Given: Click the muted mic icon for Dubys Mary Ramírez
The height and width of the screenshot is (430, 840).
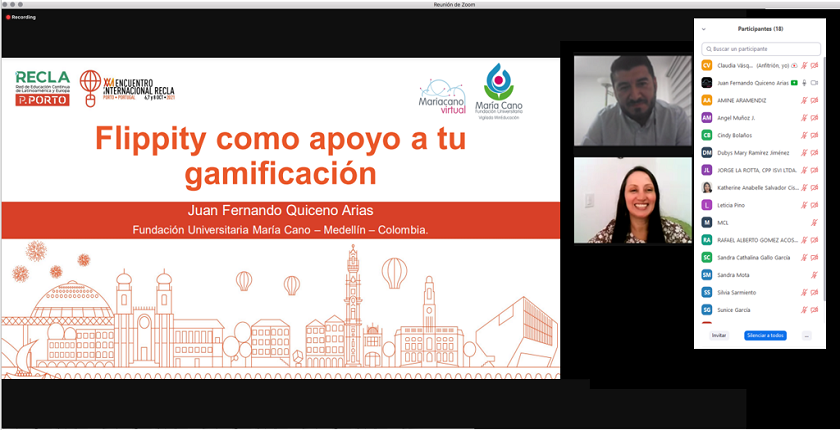Looking at the screenshot, I should (x=804, y=153).
